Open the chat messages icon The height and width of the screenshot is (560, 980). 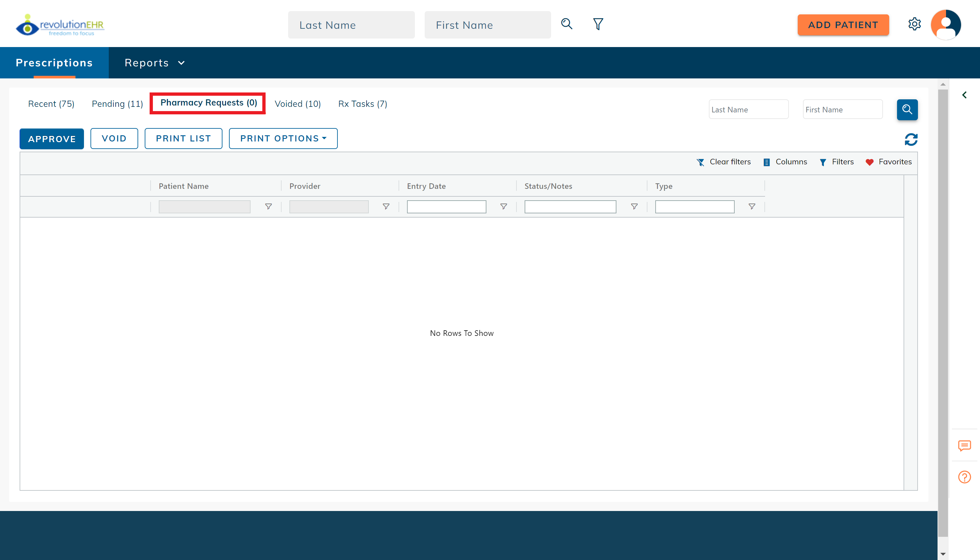click(x=964, y=445)
